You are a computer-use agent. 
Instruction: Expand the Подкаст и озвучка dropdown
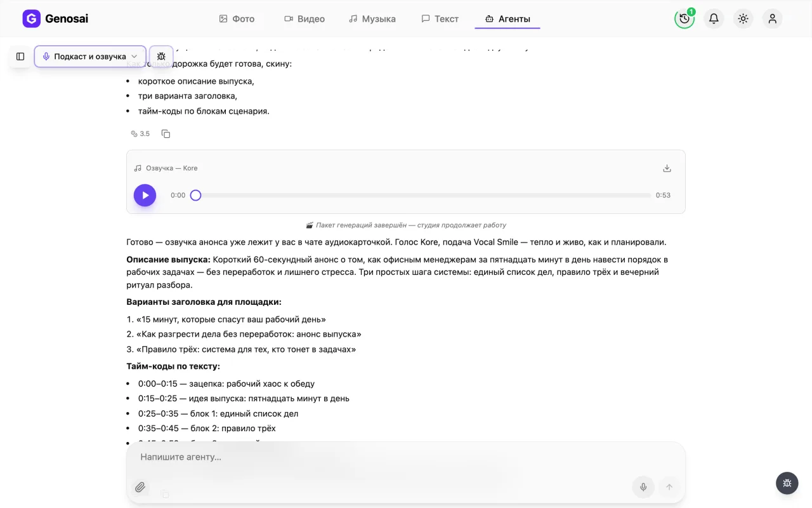(90, 57)
